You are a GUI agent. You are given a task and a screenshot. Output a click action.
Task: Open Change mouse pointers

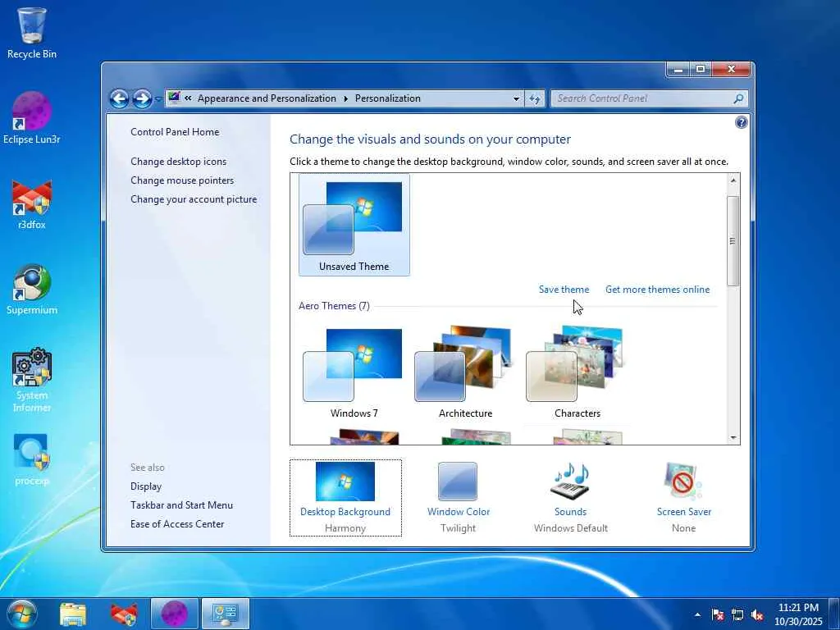click(182, 180)
